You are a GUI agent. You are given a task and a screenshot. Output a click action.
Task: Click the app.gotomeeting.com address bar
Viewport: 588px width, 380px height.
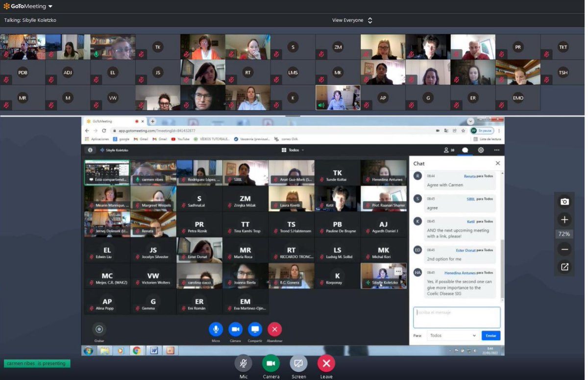pyautogui.click(x=269, y=130)
